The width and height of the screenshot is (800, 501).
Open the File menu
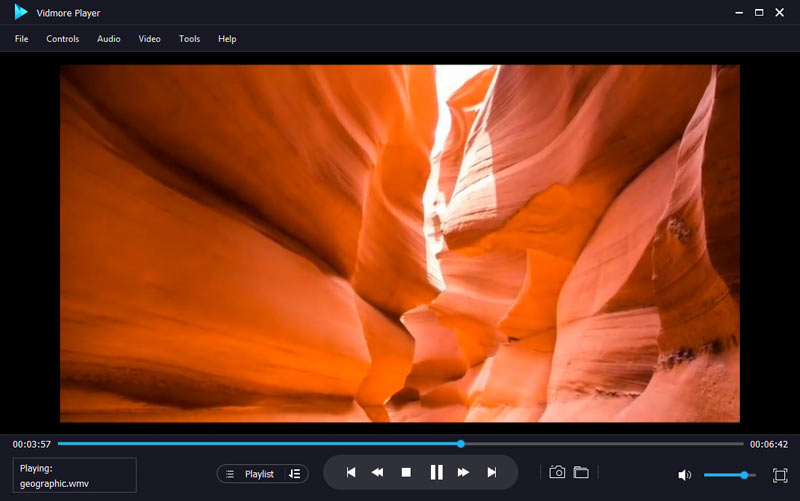(x=21, y=39)
